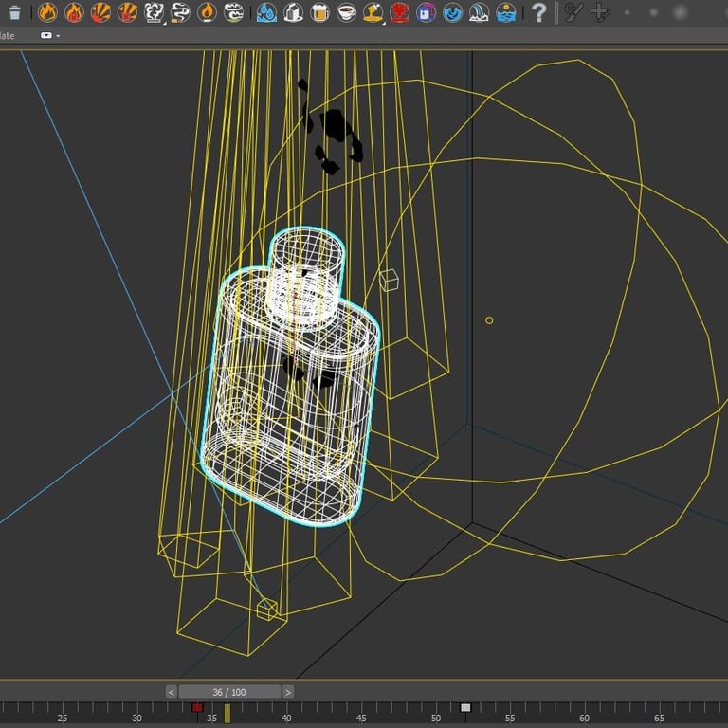Select the red paint splash preset
The image size is (728, 728).
click(400, 12)
